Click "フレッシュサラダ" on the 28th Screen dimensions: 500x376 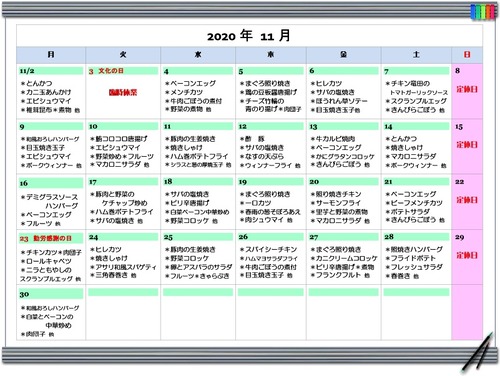[417, 267]
